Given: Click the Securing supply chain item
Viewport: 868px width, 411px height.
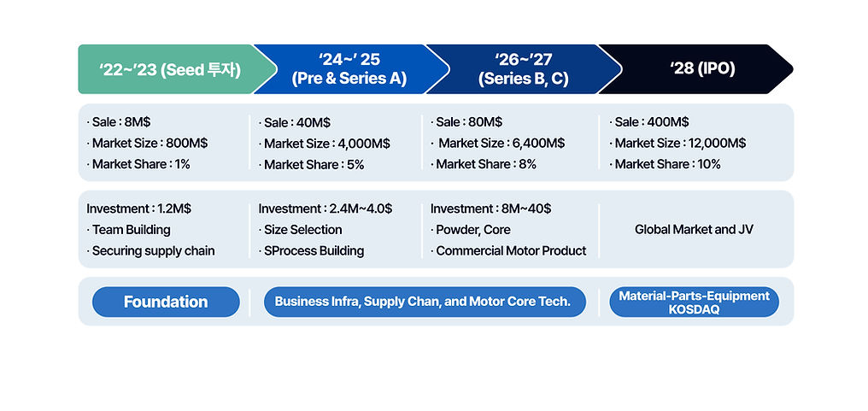Looking at the screenshot, I should 152,250.
